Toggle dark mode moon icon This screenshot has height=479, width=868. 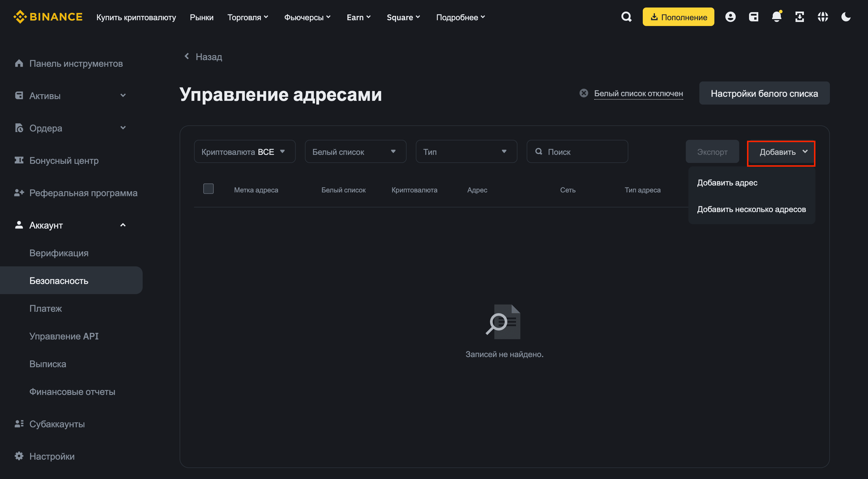click(x=846, y=17)
